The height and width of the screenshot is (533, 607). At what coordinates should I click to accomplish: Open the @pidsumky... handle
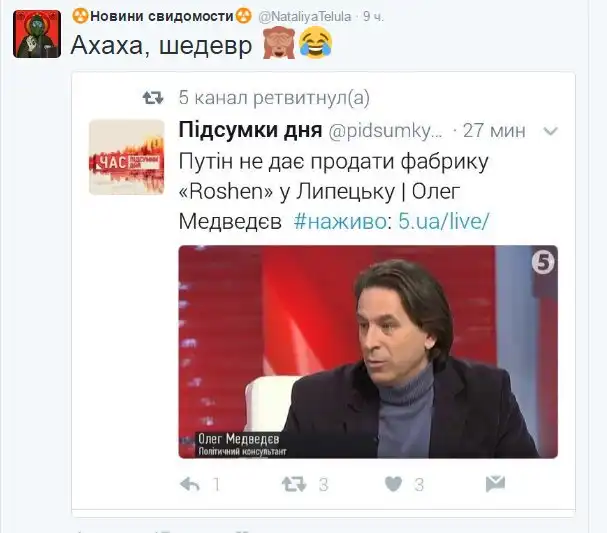point(386,131)
